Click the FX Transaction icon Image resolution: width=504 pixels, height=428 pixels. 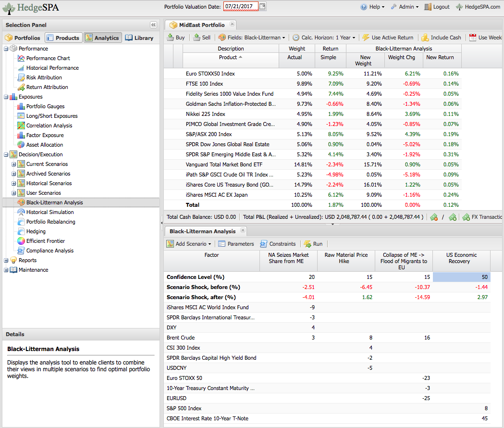click(x=466, y=217)
